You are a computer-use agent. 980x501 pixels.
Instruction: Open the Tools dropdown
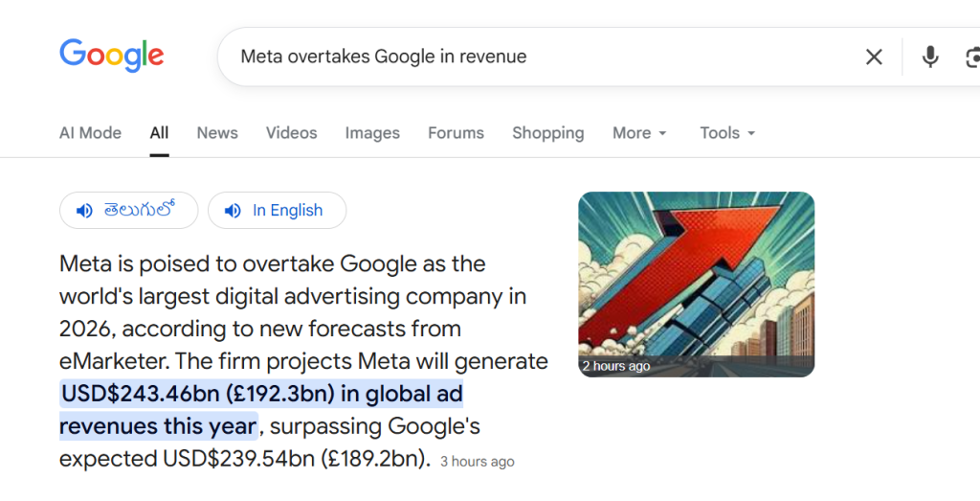pos(727,133)
